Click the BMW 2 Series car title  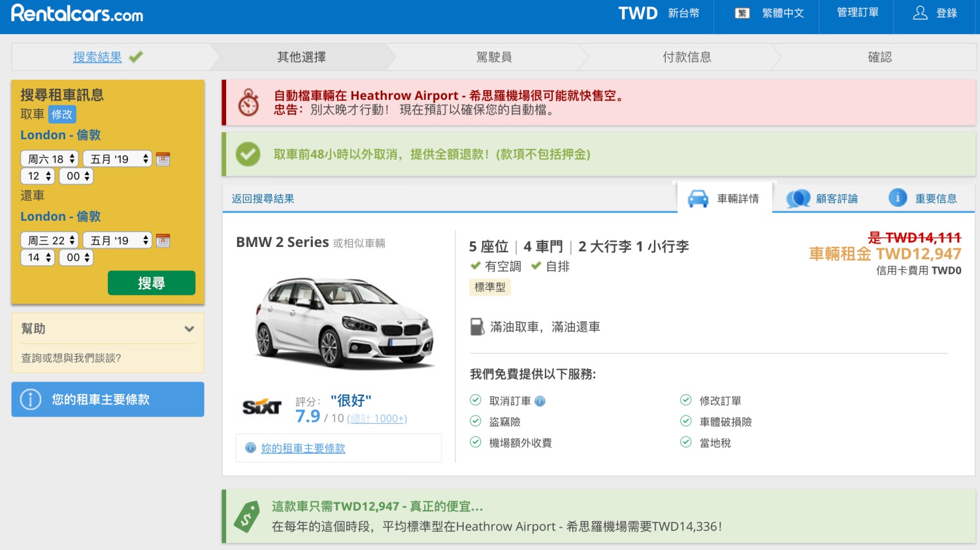pyautogui.click(x=282, y=242)
